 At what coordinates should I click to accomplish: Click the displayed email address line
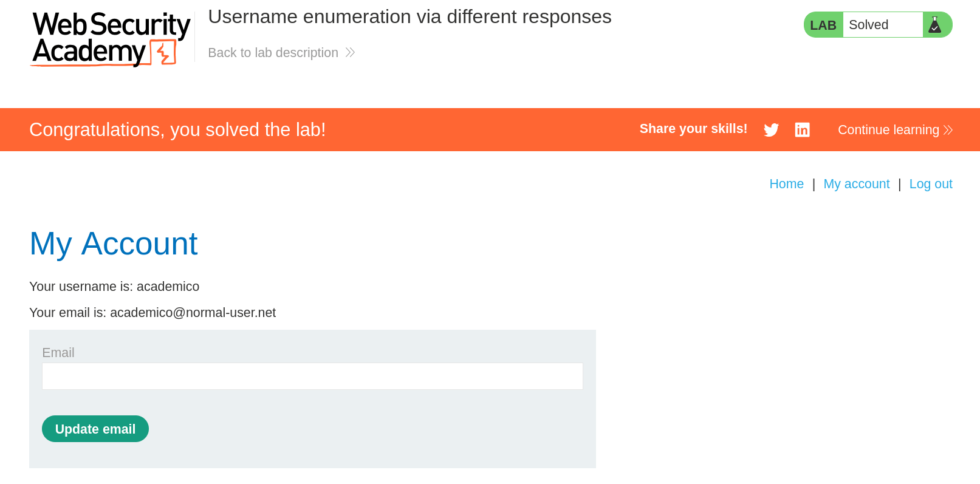(x=152, y=313)
